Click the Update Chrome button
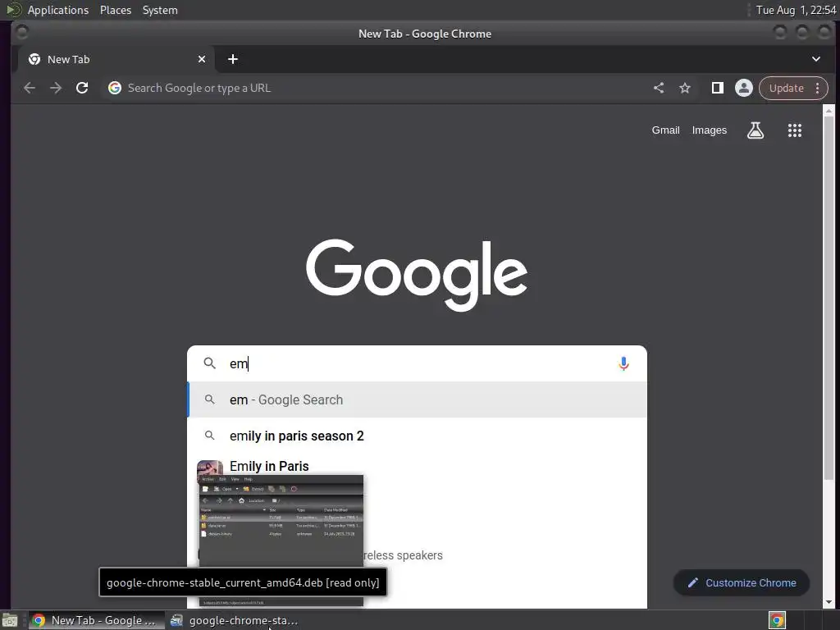Viewport: 840px width, 630px height. pyautogui.click(x=787, y=88)
